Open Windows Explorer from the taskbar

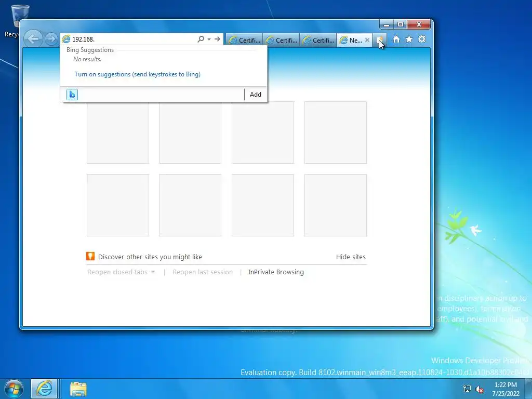coord(78,389)
